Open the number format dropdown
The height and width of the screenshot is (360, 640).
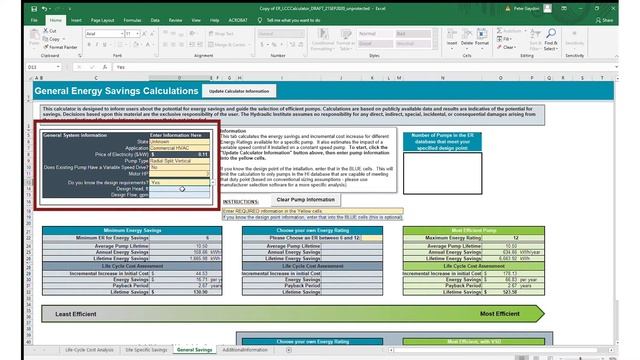[302, 34]
